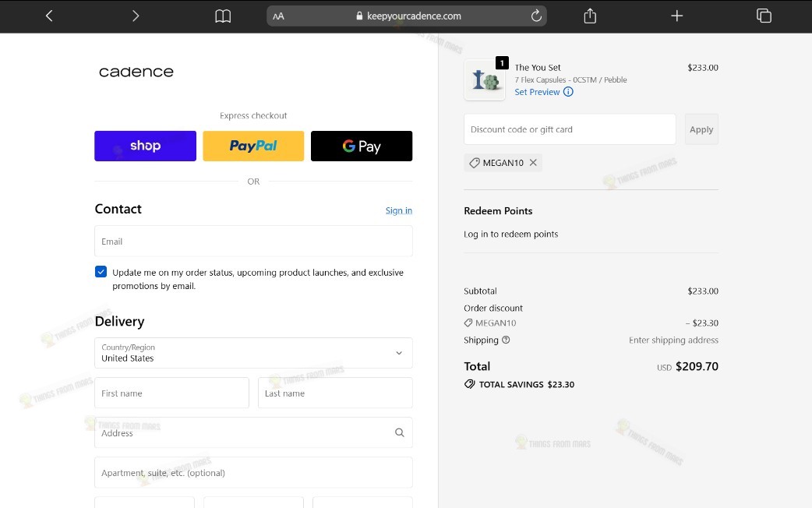Focus the Last name field
812x508 pixels.
tap(335, 393)
